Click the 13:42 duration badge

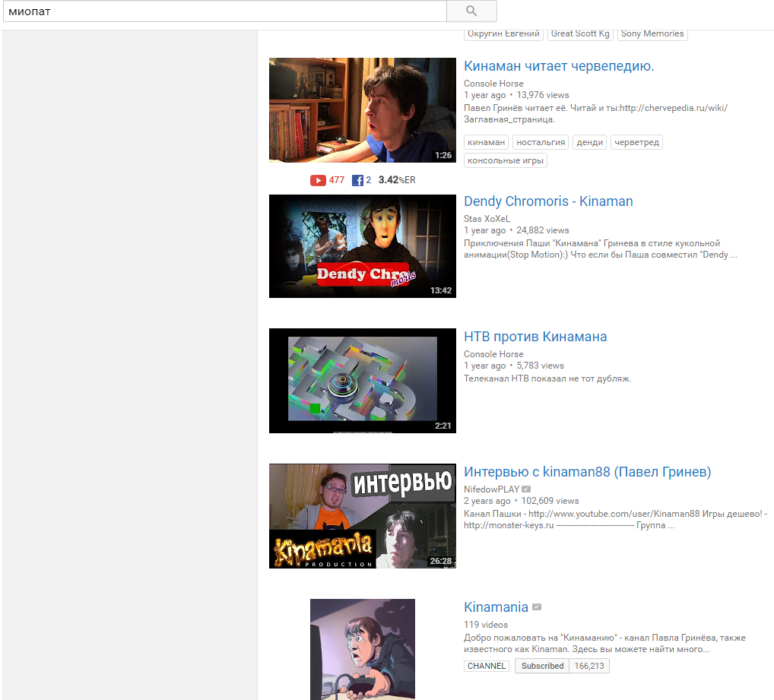[441, 290]
